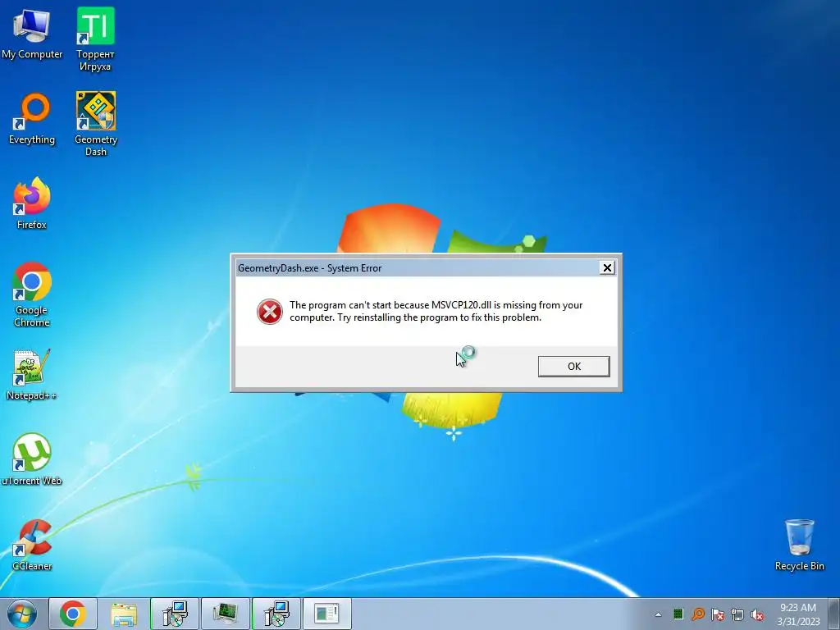Select the Recycle Bin desktop icon
The image size is (840, 630).
click(x=799, y=545)
